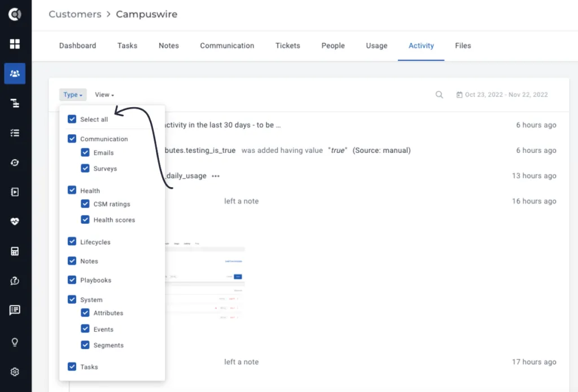Uncheck the Tasks filter checkbox
Screen dimensions: 578x392
pyautogui.click(x=72, y=367)
